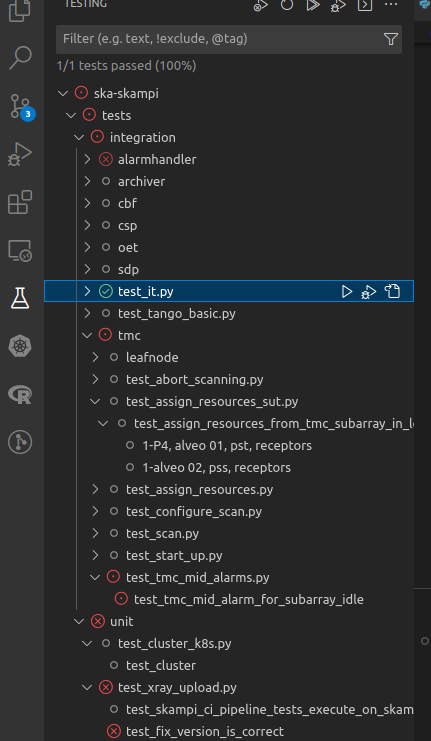Collapse the tmc folder

click(87, 335)
